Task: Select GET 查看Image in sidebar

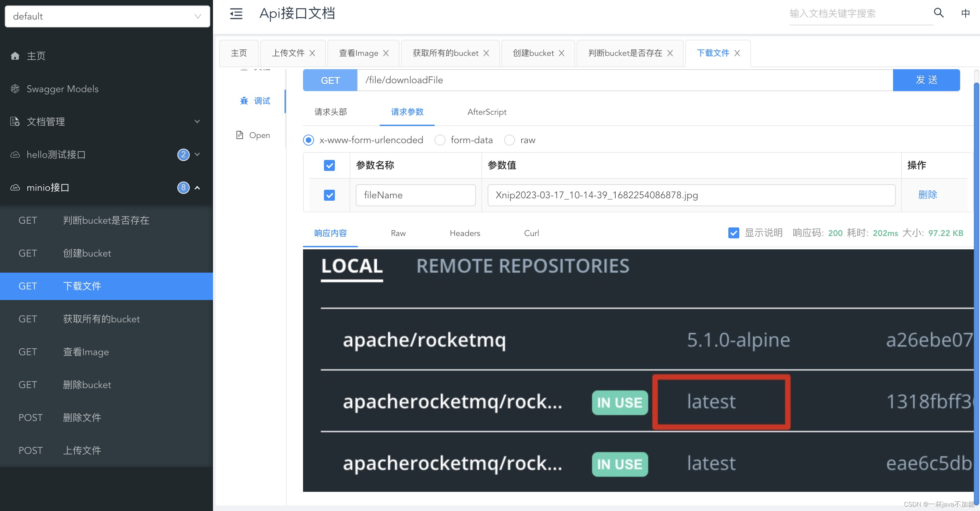Action: coord(106,352)
